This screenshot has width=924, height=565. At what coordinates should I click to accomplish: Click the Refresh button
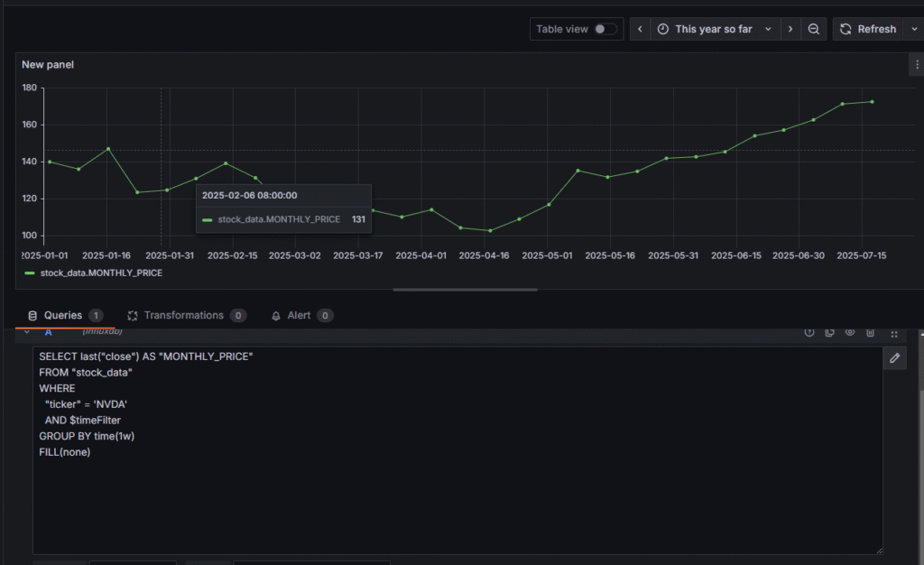point(867,29)
